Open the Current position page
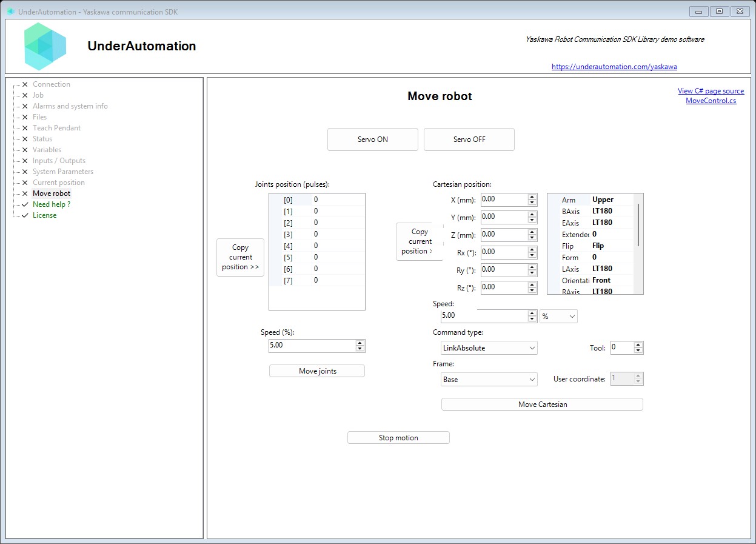Viewport: 756px width, 544px height. click(x=59, y=183)
